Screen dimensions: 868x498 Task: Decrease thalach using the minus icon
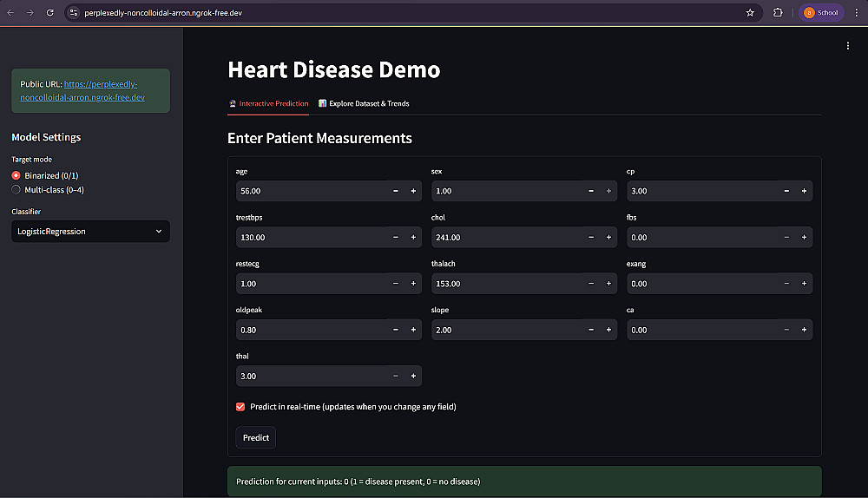click(591, 284)
